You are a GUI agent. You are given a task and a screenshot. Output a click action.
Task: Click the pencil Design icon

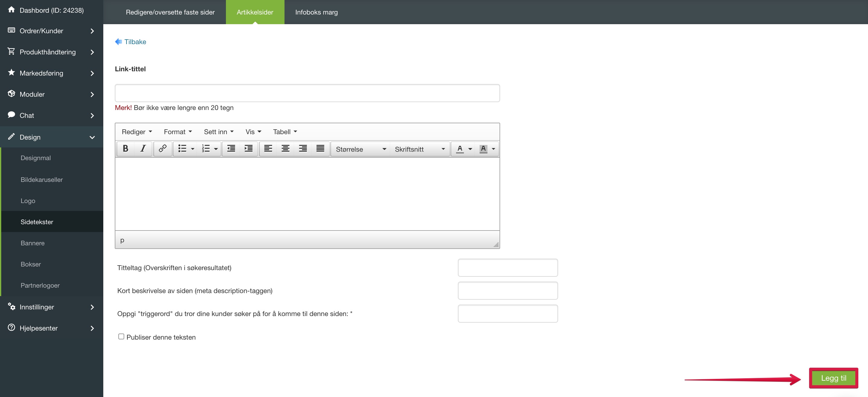(11, 136)
